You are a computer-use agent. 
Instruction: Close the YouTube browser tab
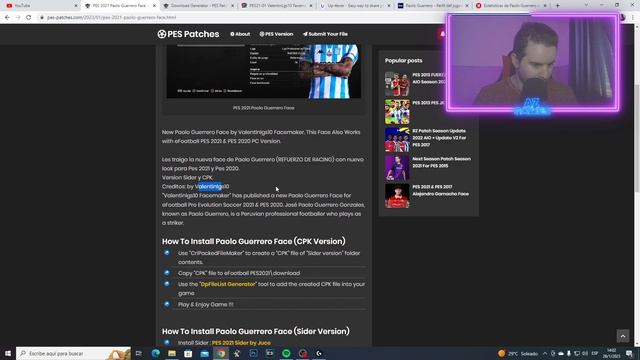click(76, 6)
